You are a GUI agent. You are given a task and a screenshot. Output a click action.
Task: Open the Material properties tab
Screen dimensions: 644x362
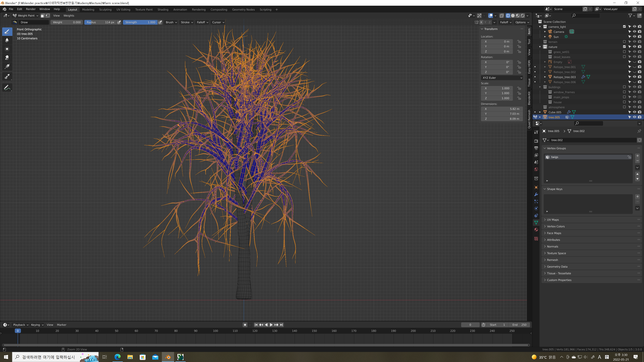536,230
